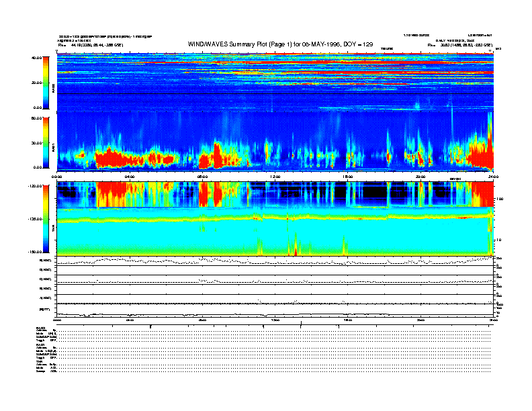This screenshot has width=532, height=411.
Task: Click the 10 frequency label beside TNR panel
Action: (x=498, y=240)
